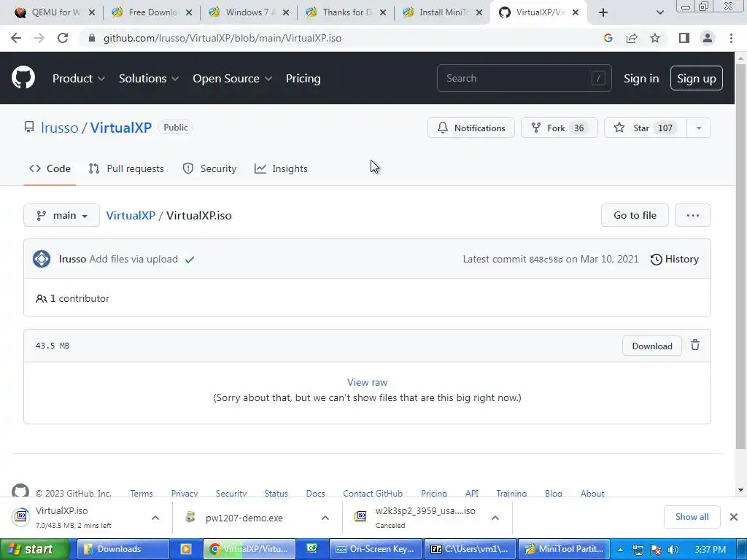This screenshot has width=747, height=560.
Task: Click the browser address bar URL
Action: coord(222,38)
